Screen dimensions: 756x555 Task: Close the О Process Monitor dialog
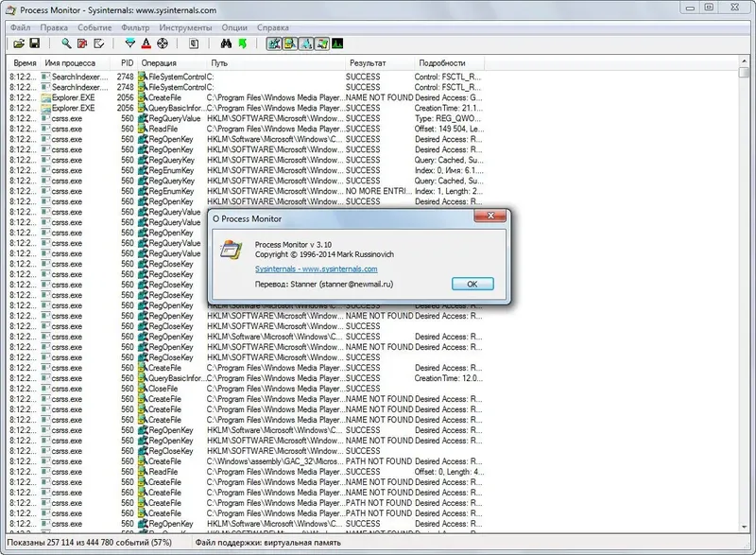point(490,216)
